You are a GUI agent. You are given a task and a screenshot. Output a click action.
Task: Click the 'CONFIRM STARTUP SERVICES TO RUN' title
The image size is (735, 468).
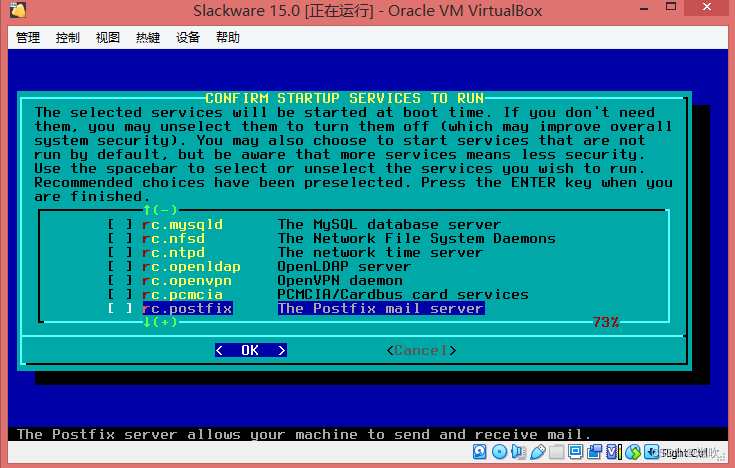pyautogui.click(x=345, y=98)
